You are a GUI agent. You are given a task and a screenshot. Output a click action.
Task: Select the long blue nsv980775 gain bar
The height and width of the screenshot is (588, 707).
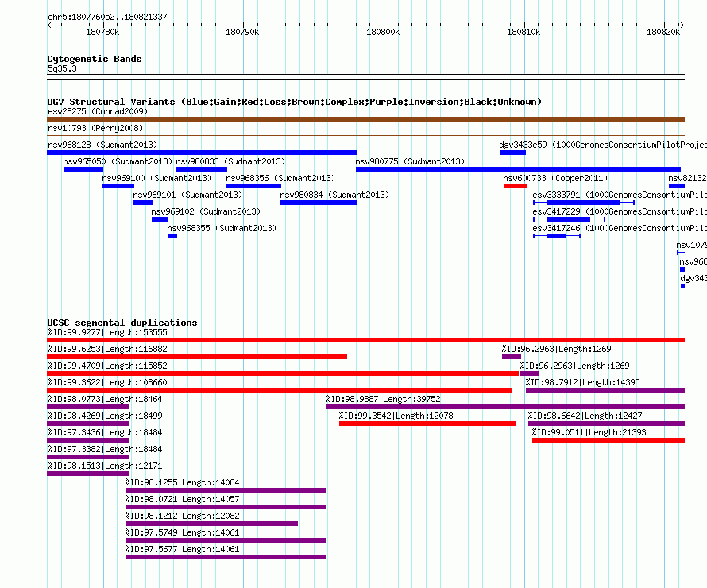coord(518,169)
